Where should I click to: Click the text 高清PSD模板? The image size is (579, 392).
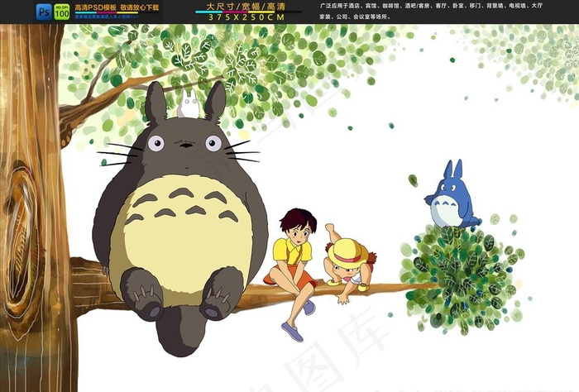pyautogui.click(x=95, y=7)
